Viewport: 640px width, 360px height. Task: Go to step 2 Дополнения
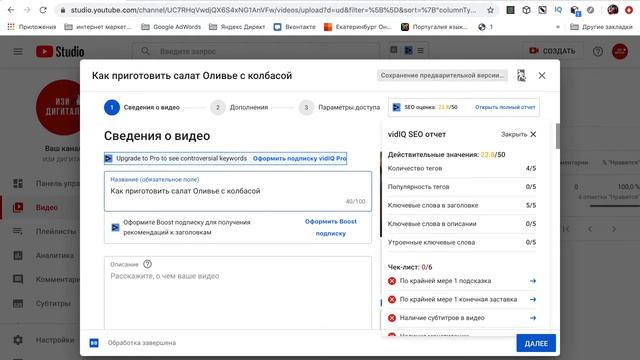[x=240, y=107]
